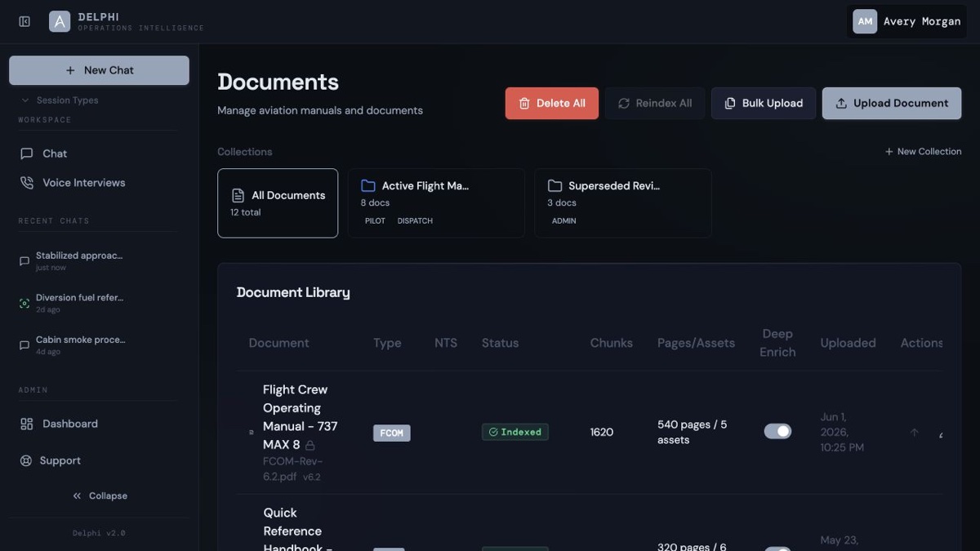This screenshot has height=551, width=980.
Task: Open Voice Interviews from the sidebar
Action: coord(99,183)
